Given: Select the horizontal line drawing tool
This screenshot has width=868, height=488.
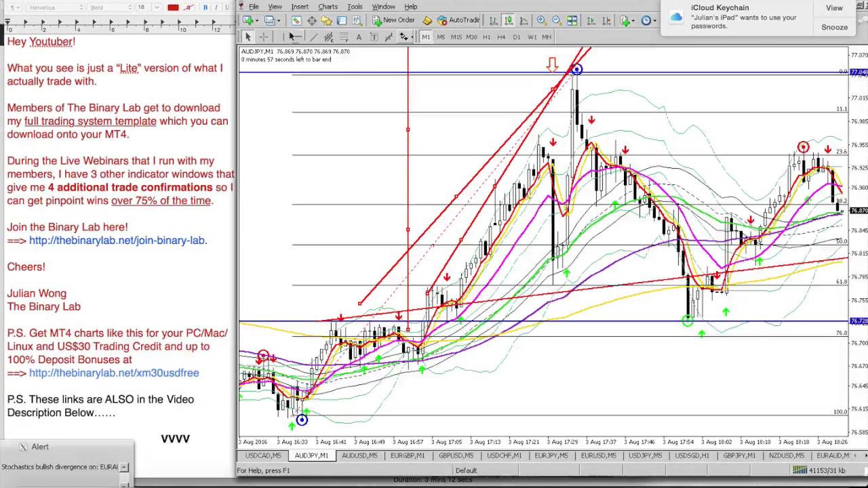Looking at the screenshot, I should pos(296,37).
